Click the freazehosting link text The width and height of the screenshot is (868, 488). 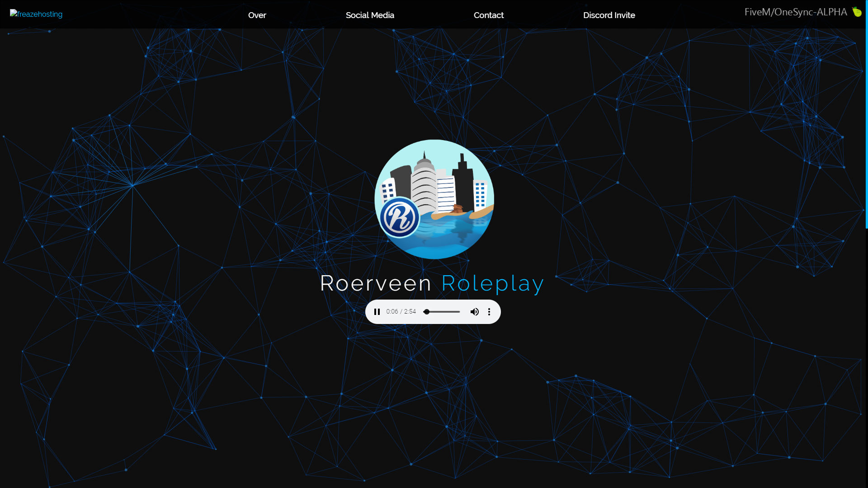40,14
